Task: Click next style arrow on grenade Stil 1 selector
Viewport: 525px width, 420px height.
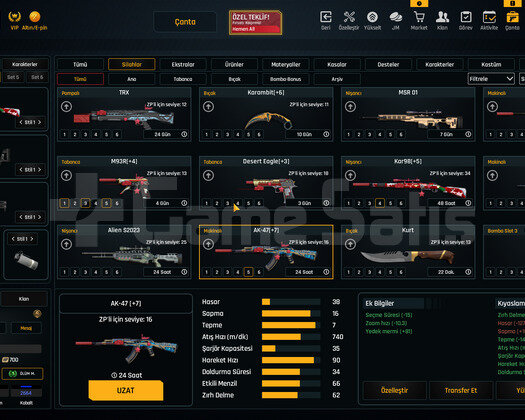Action: (32, 239)
